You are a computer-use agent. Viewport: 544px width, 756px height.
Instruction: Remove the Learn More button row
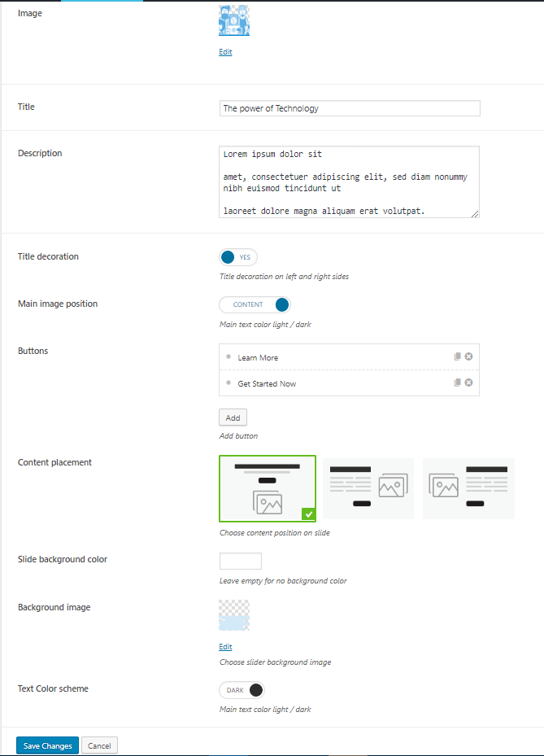(x=468, y=356)
